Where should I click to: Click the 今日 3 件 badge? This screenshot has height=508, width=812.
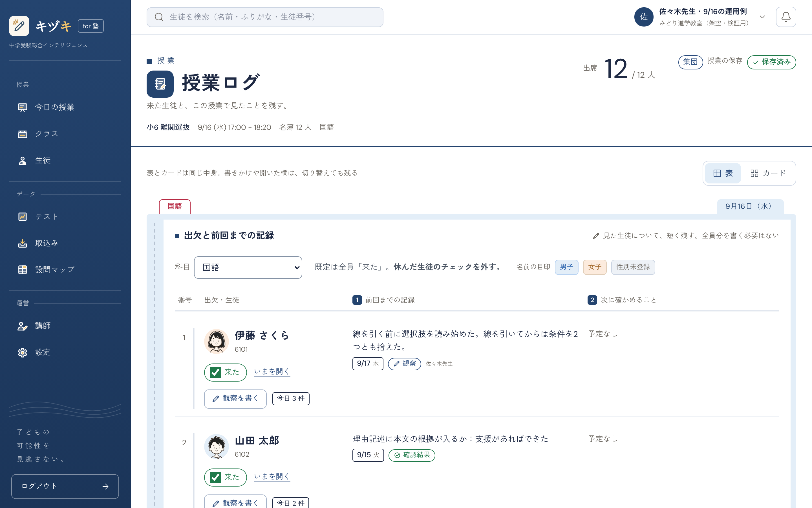(291, 399)
